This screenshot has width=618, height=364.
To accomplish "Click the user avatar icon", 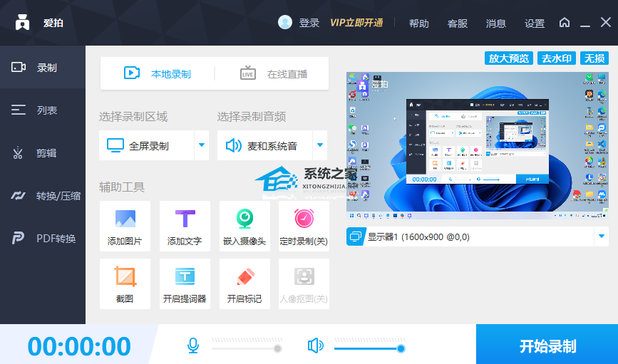I will (285, 22).
